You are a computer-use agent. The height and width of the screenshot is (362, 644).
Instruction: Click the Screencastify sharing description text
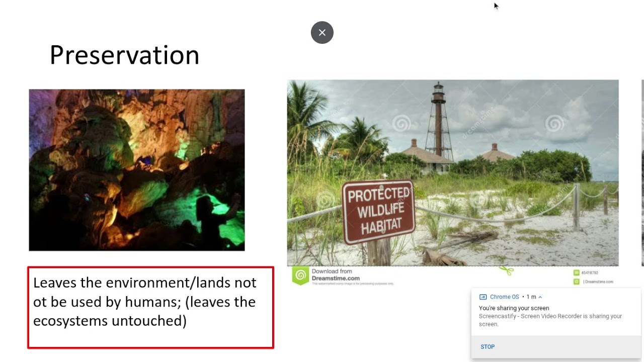[x=550, y=320]
